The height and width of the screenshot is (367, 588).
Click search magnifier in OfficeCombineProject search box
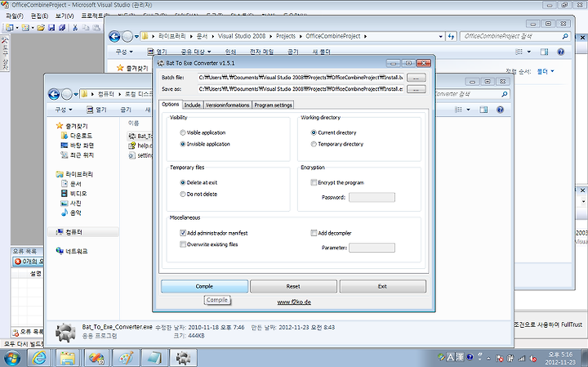pos(565,37)
